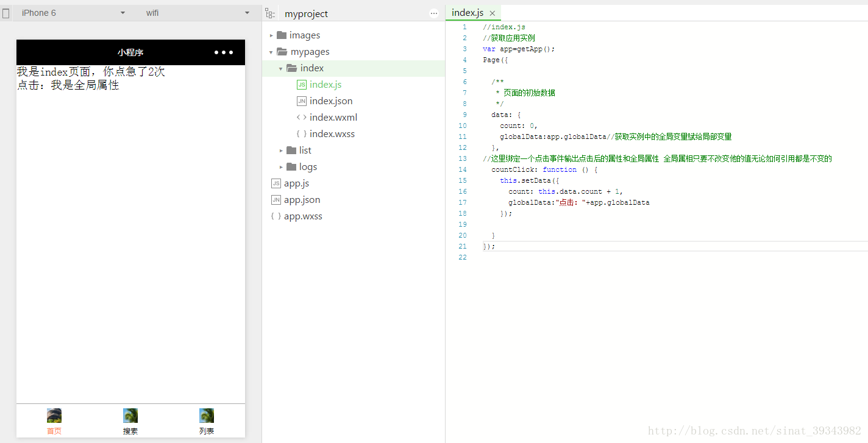868x443 pixels.
Task: Select the index.js editor tab
Action: pos(474,13)
